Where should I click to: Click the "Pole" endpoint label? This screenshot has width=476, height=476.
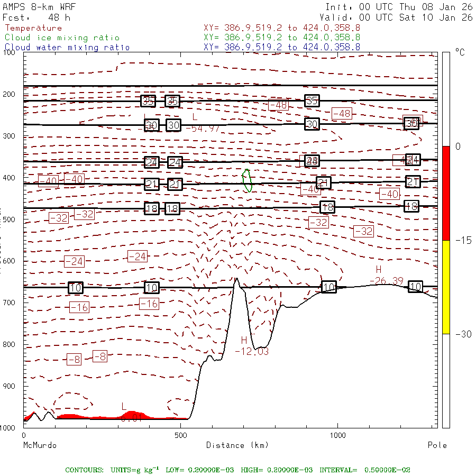[437, 445]
